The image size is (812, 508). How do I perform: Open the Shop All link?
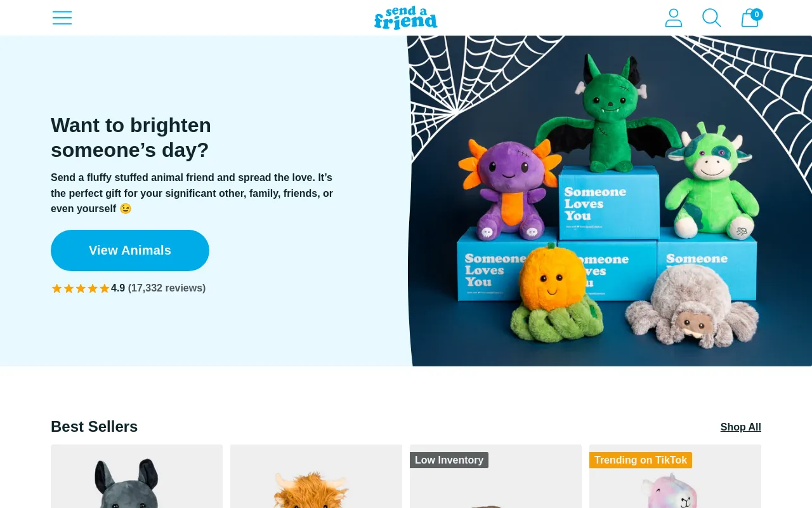(x=740, y=427)
